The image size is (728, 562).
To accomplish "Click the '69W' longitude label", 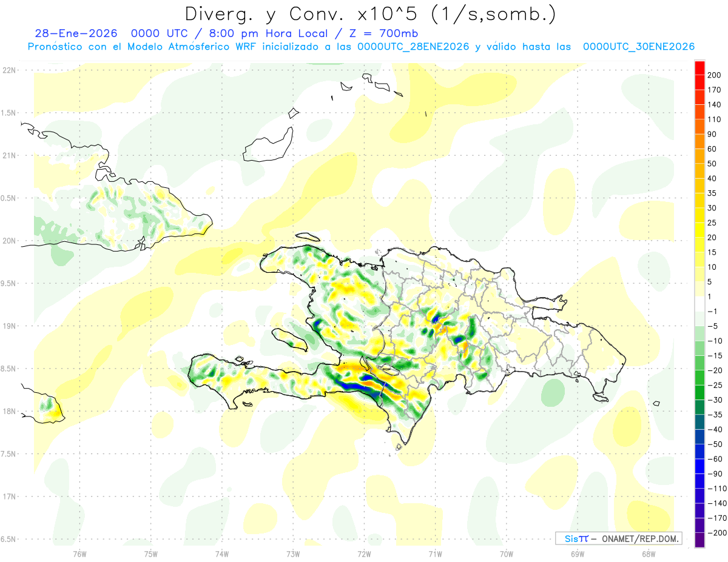I will click(x=577, y=554).
